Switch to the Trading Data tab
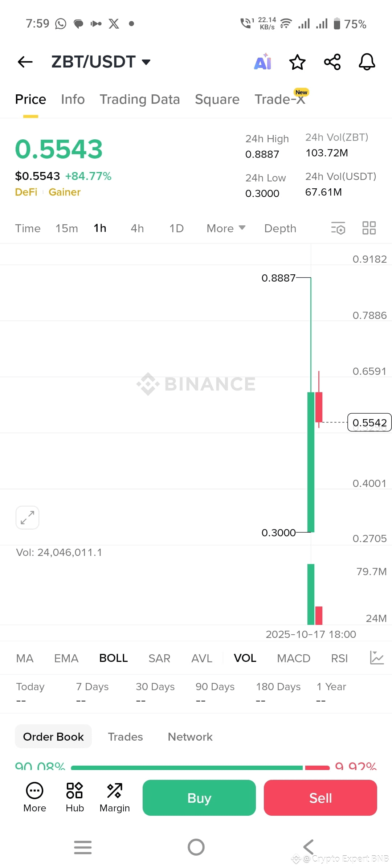 tap(140, 99)
